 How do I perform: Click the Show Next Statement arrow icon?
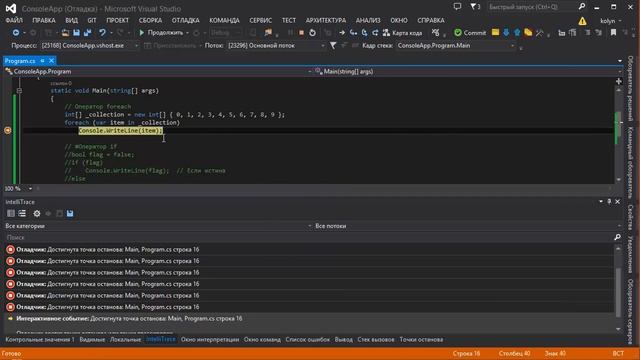click(x=342, y=33)
